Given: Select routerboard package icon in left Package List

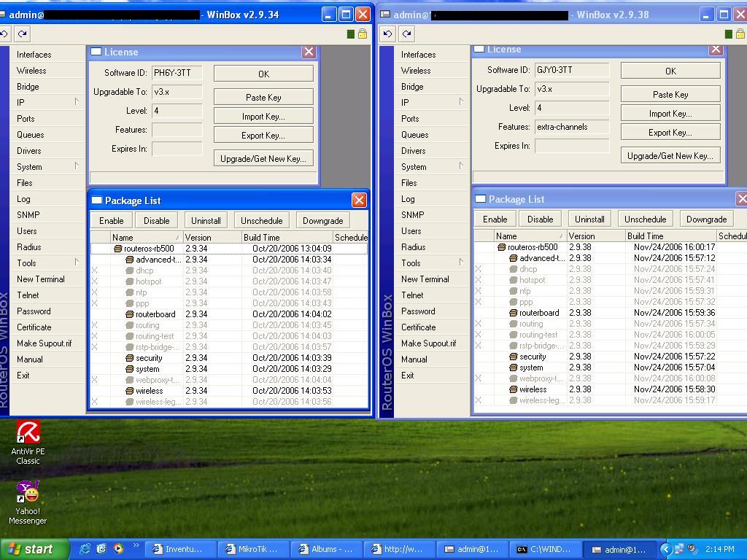Looking at the screenshot, I should coord(130,314).
